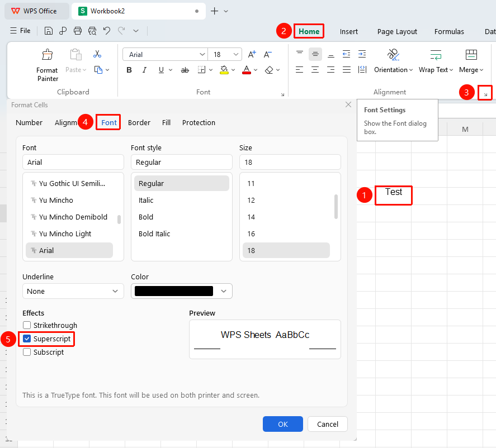Image resolution: width=496 pixels, height=448 pixels.
Task: Enable the Subscript checkbox
Action: [x=27, y=352]
